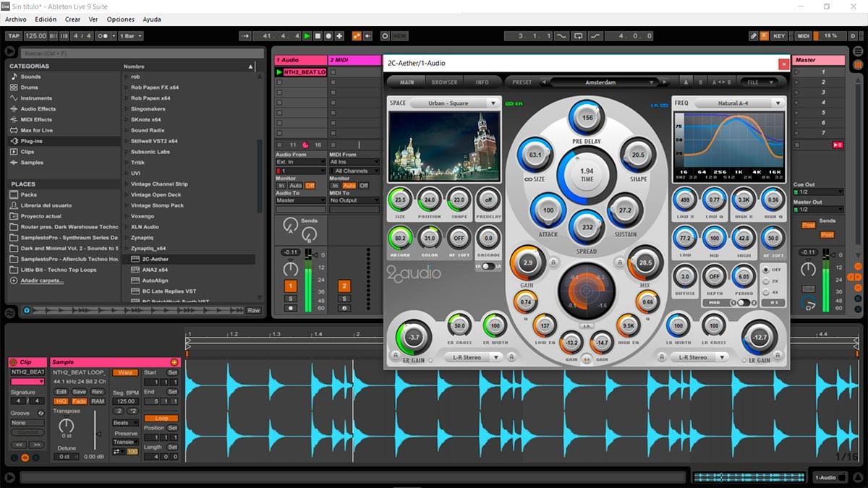This screenshot has height=488, width=868.
Task: Toggle the ER/LR cascade switch
Action: click(488, 267)
